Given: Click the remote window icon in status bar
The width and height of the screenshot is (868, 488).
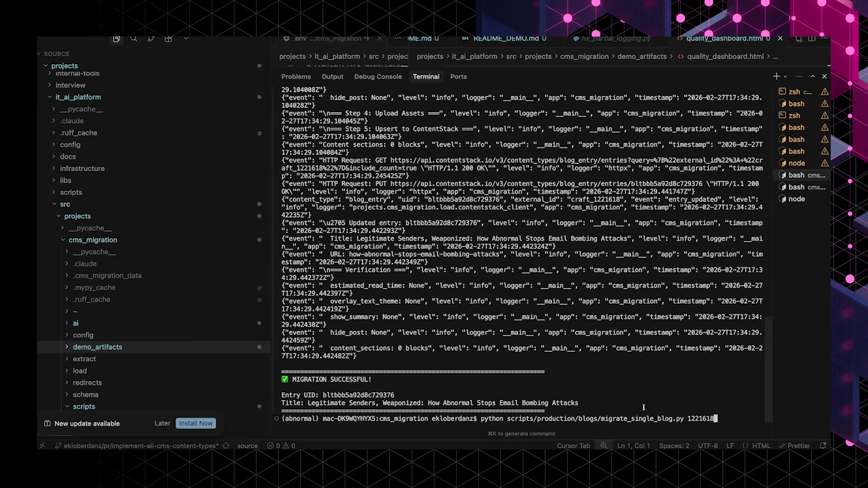Looking at the screenshot, I should (42, 446).
